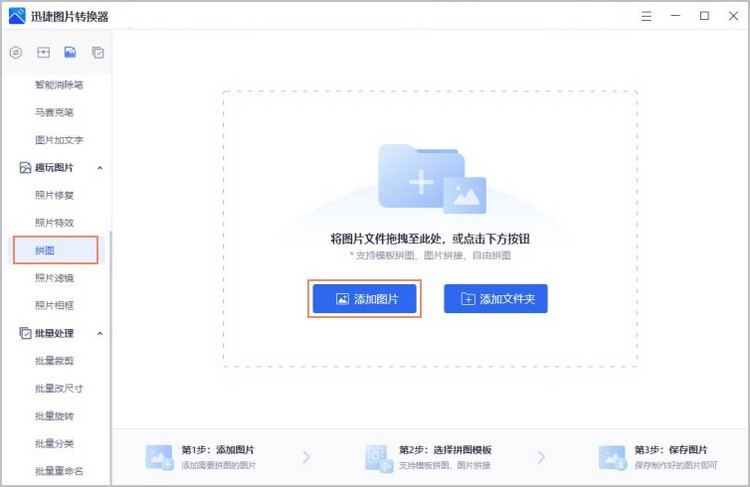Click the 趣玩图片 section header text
The width and height of the screenshot is (750, 487).
pyautogui.click(x=54, y=167)
